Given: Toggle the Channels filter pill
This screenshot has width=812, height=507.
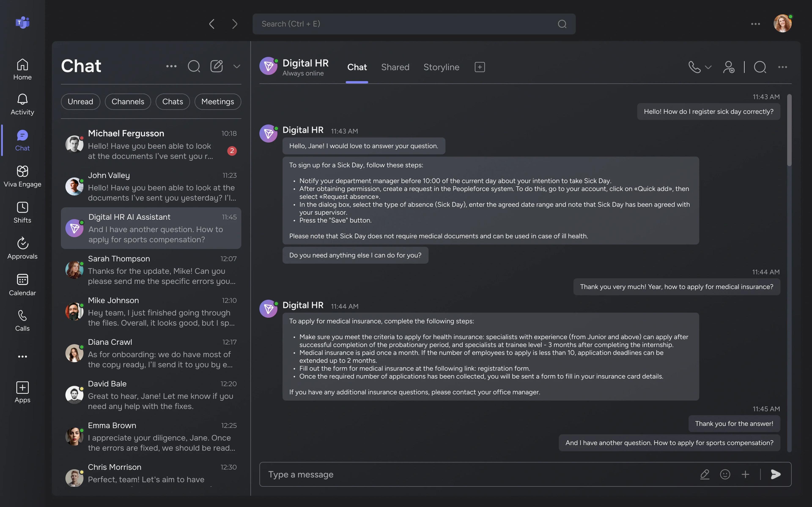Looking at the screenshot, I should [x=128, y=102].
